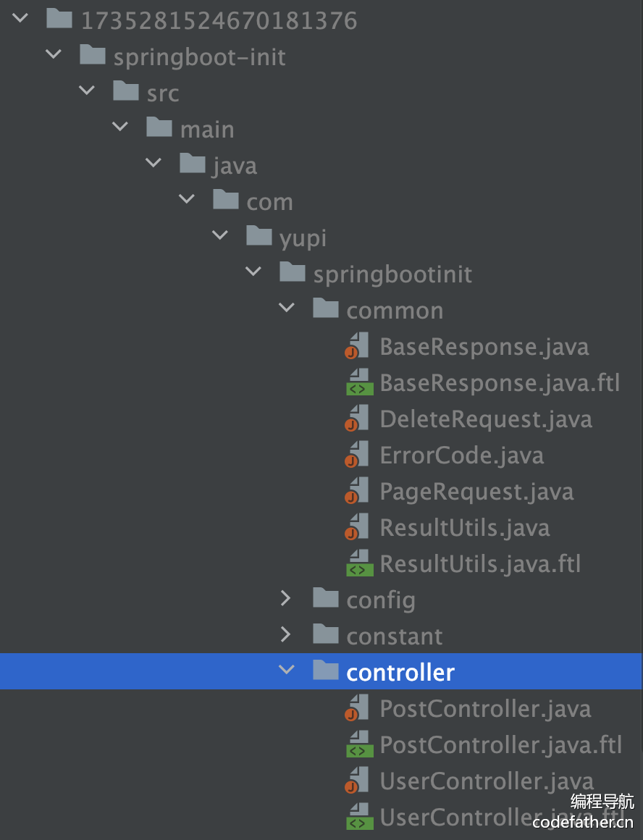The height and width of the screenshot is (840, 643).
Task: Select the 1735281524670181376 root folder
Action: pos(219,21)
